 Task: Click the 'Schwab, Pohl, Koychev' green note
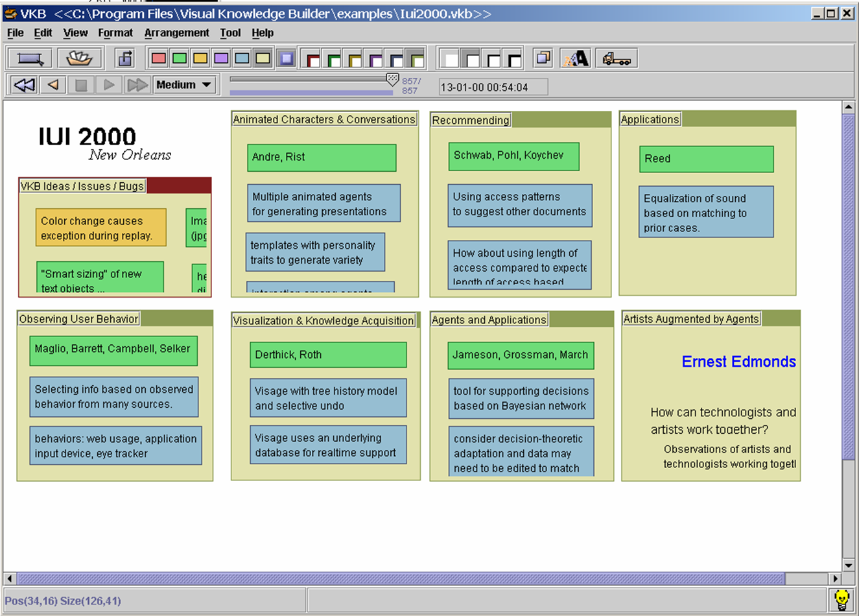coord(513,156)
